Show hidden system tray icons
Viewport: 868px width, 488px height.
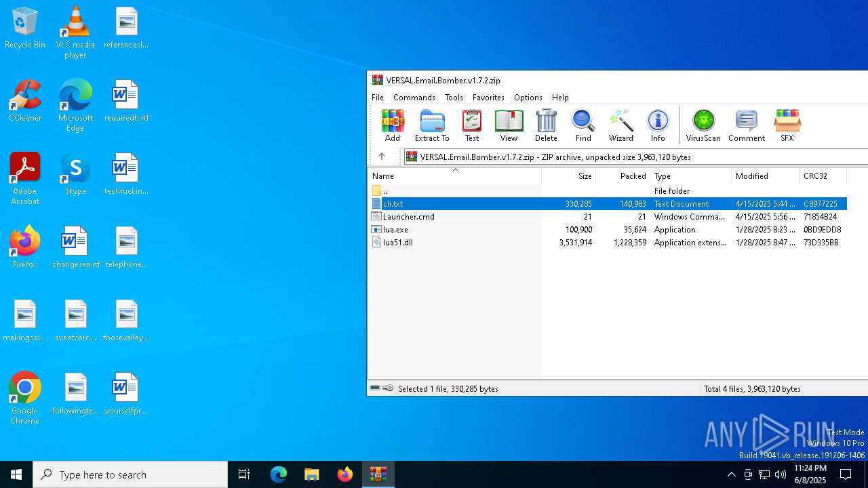(731, 474)
